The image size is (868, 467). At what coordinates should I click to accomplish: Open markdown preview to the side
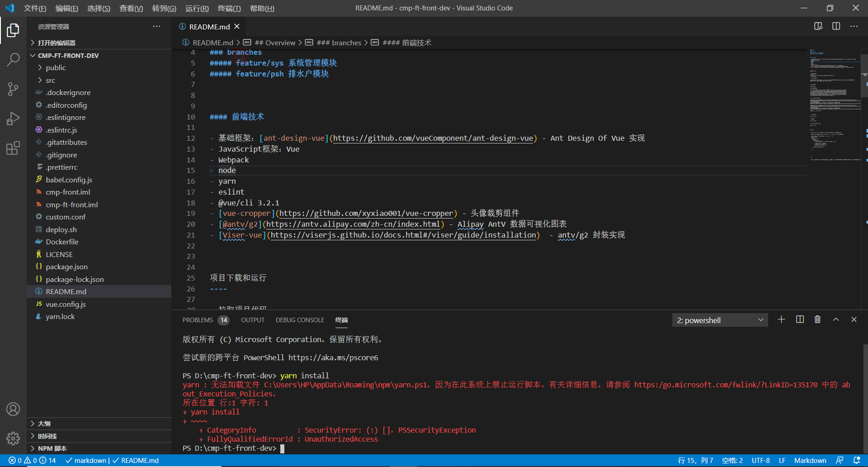pos(818,26)
